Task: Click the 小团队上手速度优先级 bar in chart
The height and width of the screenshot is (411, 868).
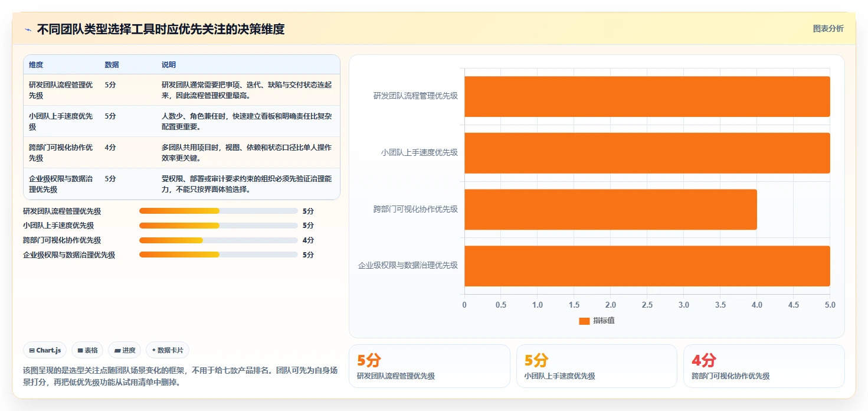Action: [647, 153]
